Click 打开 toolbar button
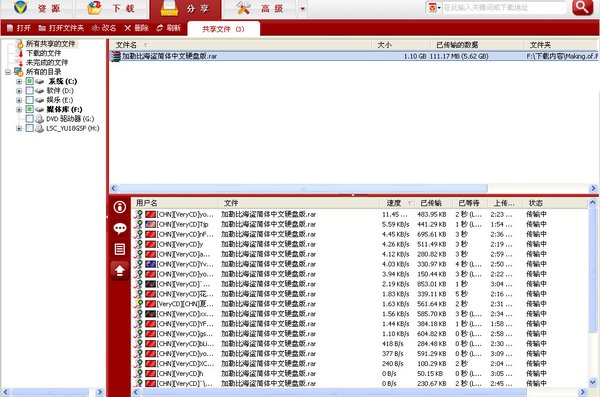The height and width of the screenshot is (397, 600). tap(19, 28)
